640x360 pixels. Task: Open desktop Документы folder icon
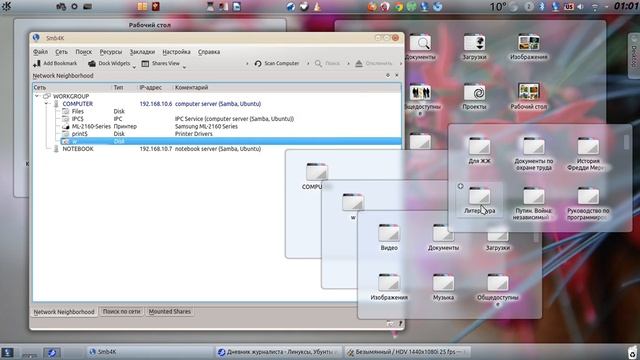(420, 47)
